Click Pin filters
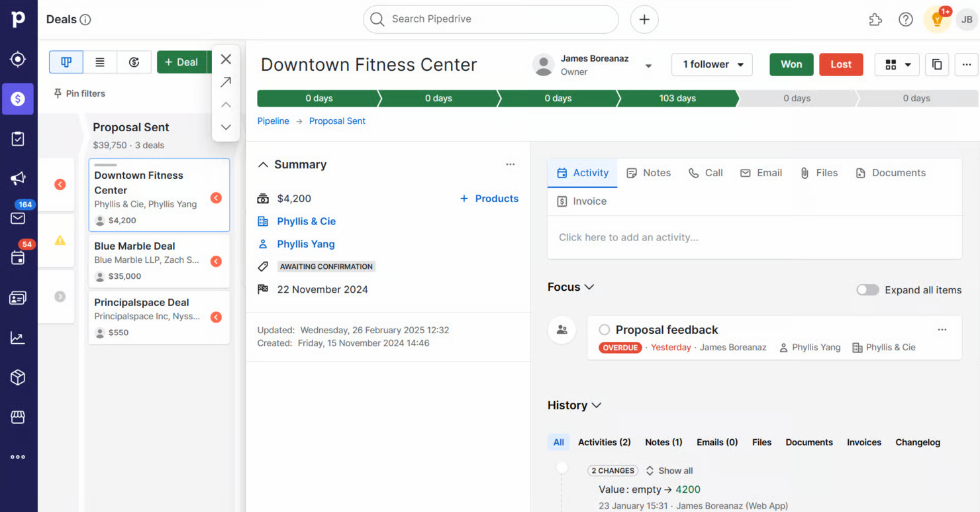980x512 pixels. tap(79, 93)
